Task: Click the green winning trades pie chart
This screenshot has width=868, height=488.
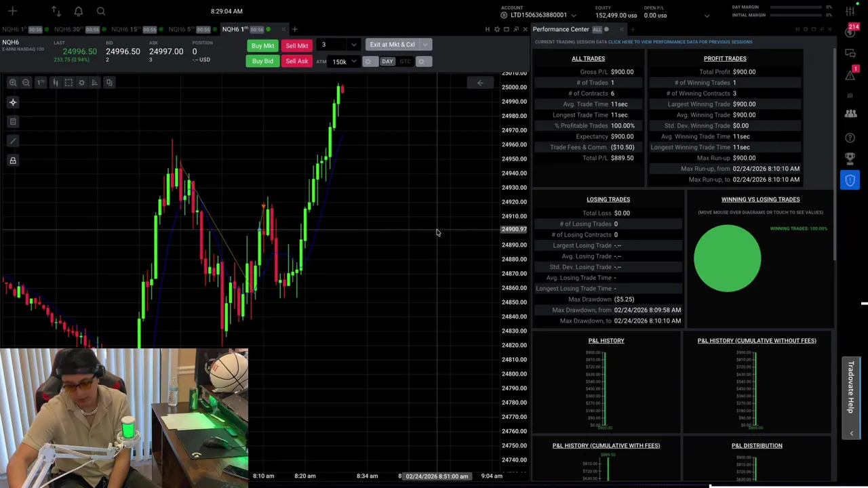Action: pyautogui.click(x=727, y=258)
